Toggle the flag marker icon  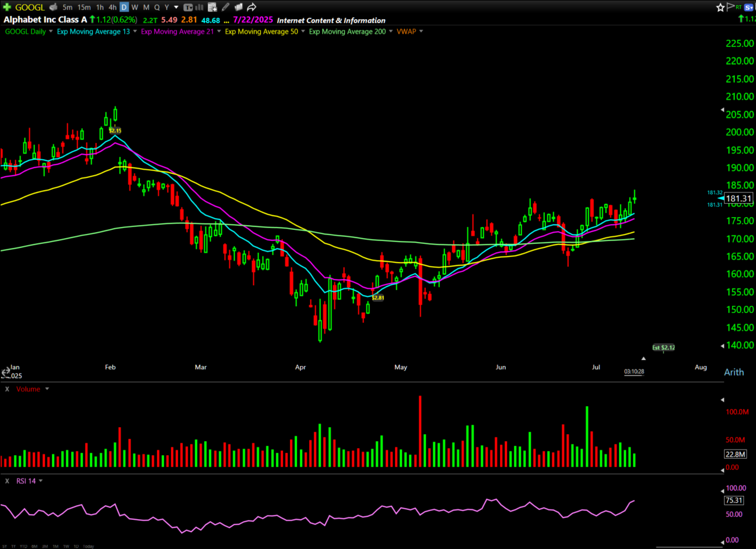(x=730, y=7)
